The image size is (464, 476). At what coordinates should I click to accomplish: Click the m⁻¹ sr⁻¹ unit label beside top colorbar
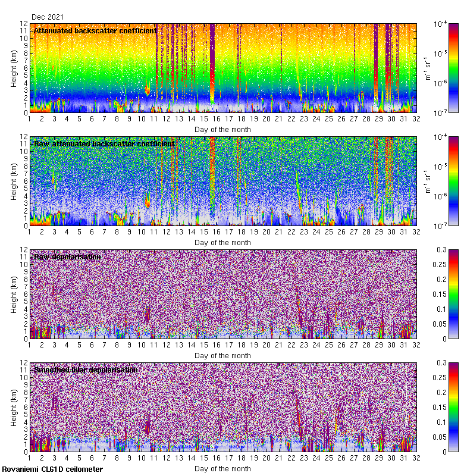[x=428, y=68]
